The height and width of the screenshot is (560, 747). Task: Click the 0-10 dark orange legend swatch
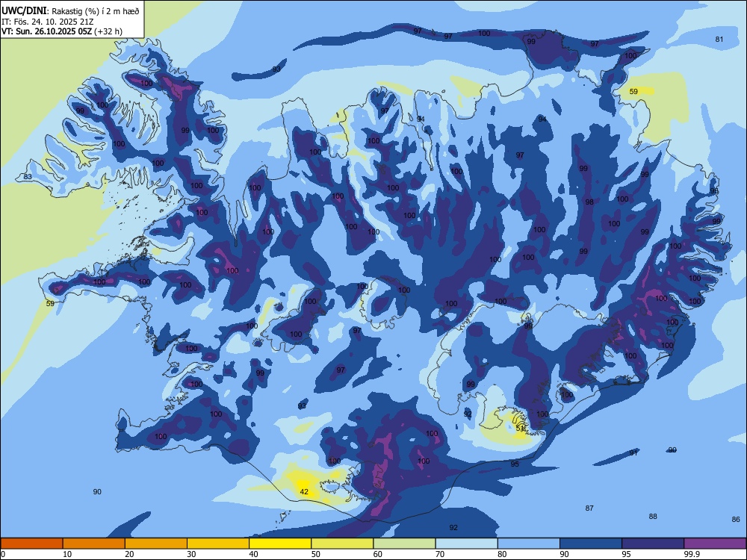coord(32,544)
